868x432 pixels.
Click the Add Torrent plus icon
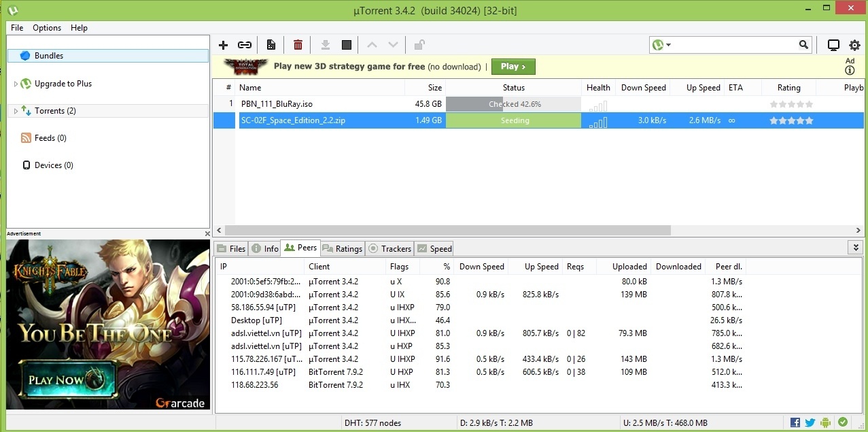pos(223,45)
